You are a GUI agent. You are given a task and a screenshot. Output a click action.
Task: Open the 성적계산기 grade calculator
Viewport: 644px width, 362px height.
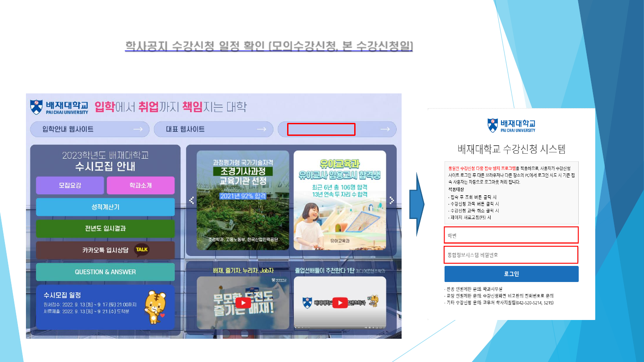click(x=106, y=207)
